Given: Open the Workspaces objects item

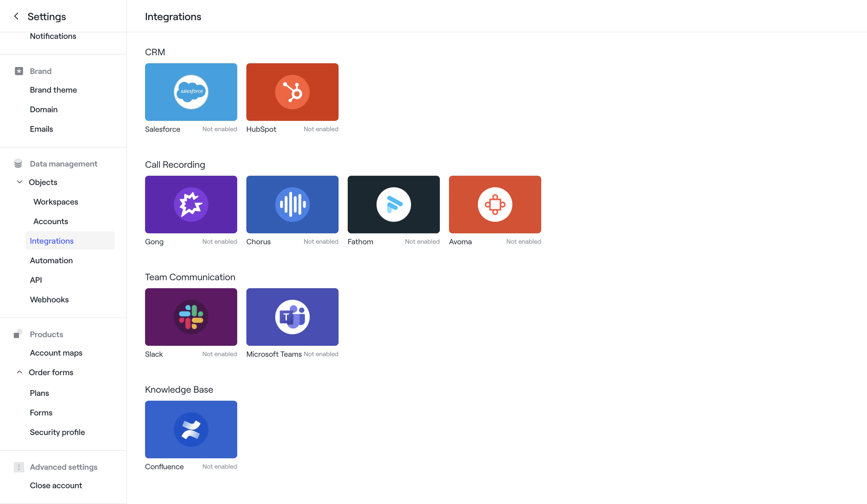Looking at the screenshot, I should pos(56,202).
